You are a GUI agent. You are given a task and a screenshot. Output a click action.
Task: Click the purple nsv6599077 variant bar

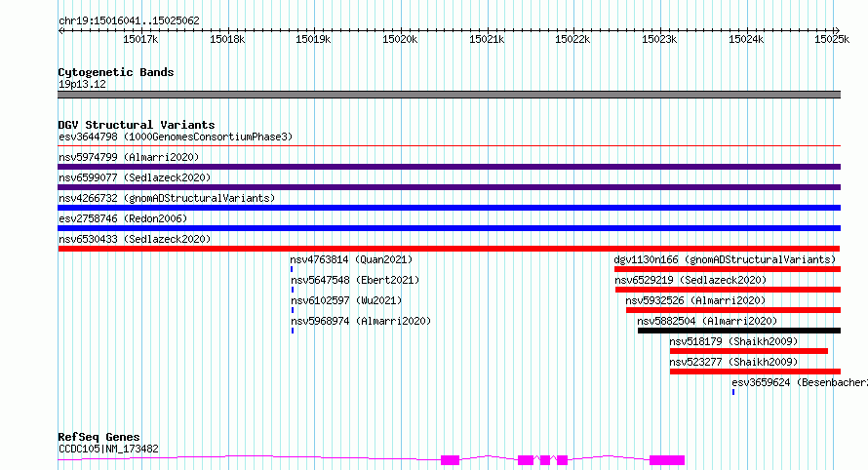coord(449,187)
